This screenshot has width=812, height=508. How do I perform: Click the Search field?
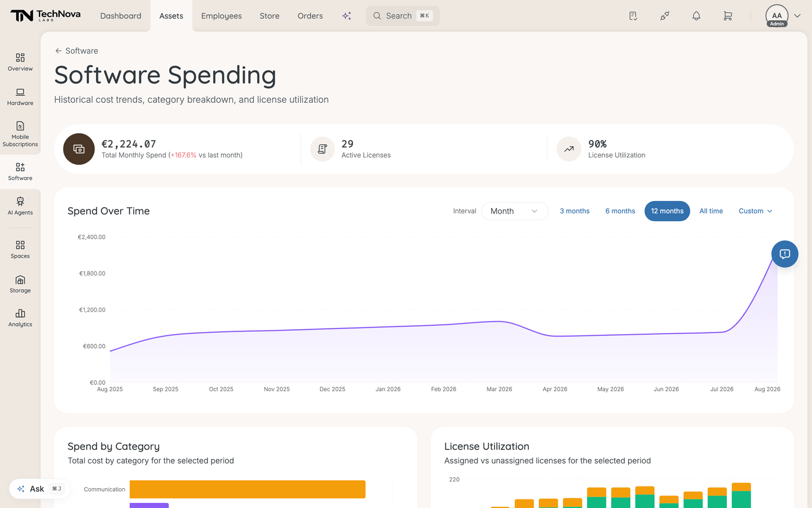(x=403, y=16)
